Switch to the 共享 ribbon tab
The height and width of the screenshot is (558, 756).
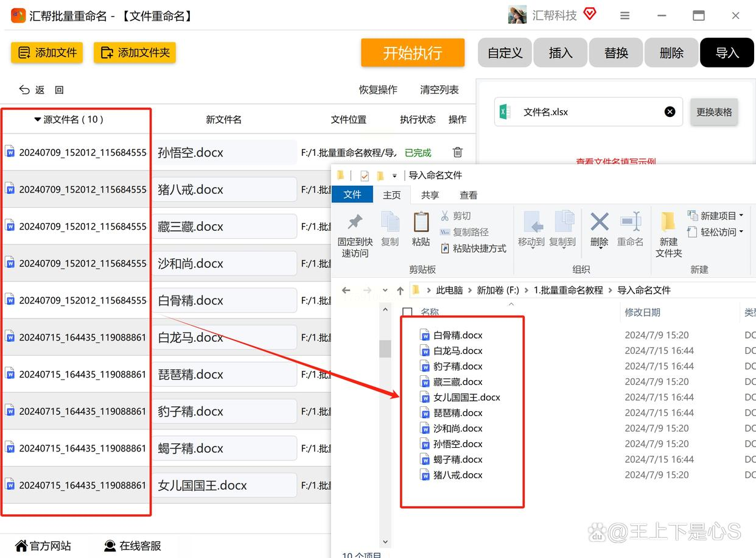click(430, 195)
